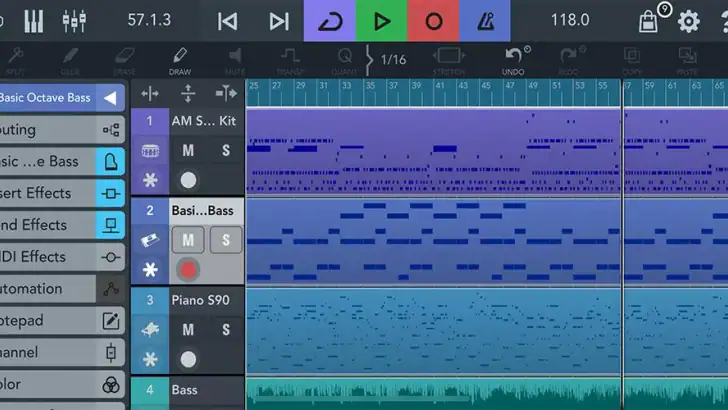Image resolution: width=728 pixels, height=410 pixels.
Task: Click the add track icon above track list
Action: coord(226,94)
